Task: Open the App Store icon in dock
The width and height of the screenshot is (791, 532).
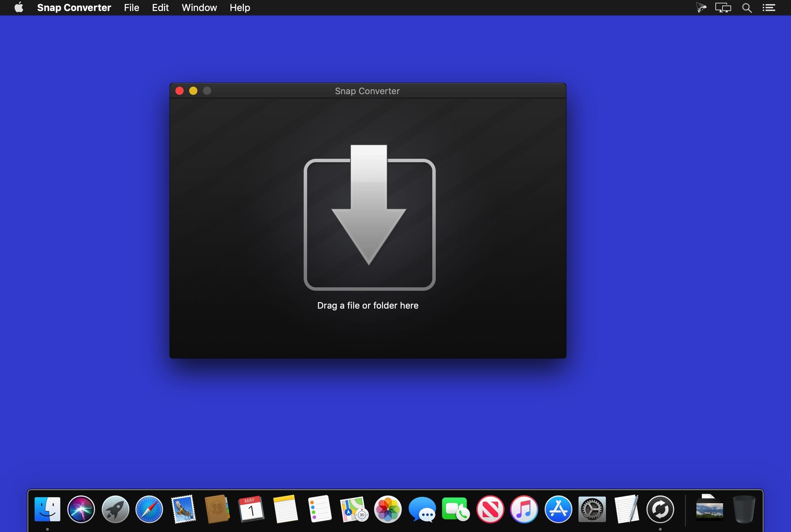Action: click(x=558, y=509)
